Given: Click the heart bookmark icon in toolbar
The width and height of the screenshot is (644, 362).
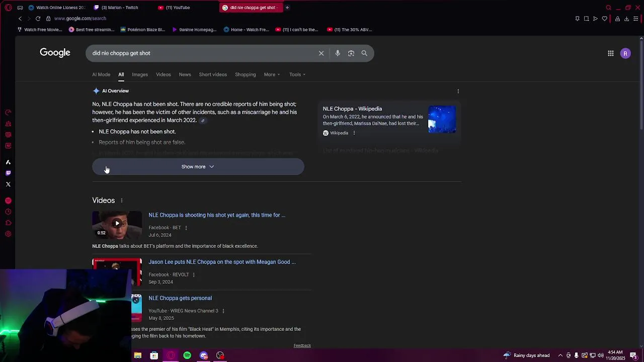Looking at the screenshot, I should (x=604, y=19).
